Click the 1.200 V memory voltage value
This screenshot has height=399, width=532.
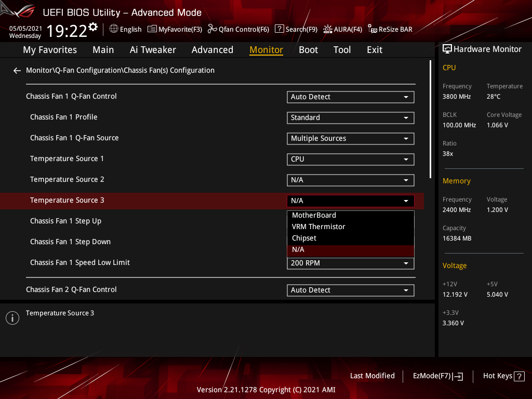[497, 210]
